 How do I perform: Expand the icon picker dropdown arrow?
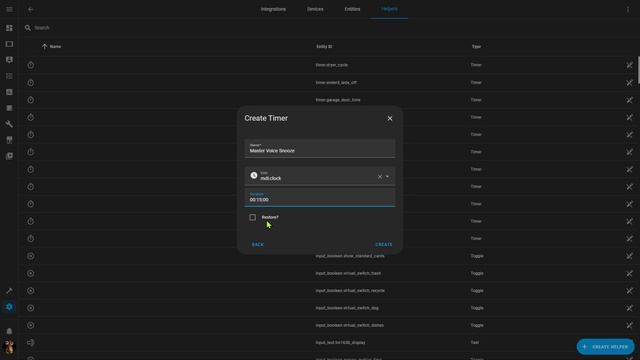(x=387, y=176)
